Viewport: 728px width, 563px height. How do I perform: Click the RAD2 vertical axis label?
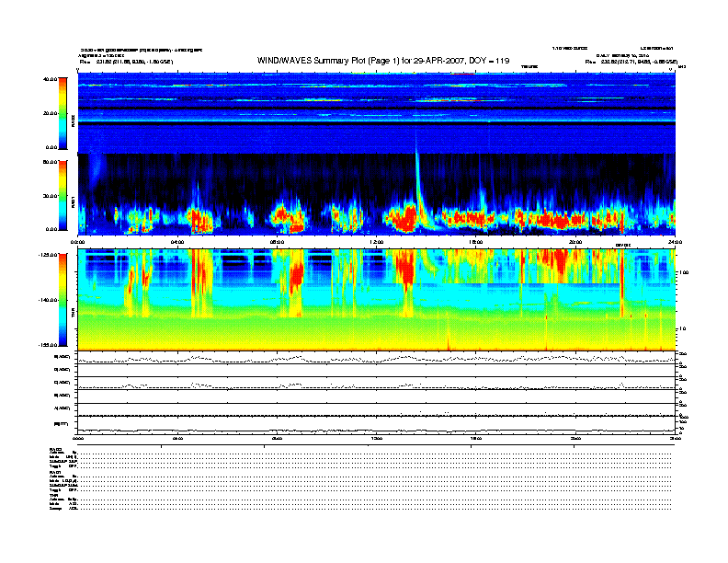pos(73,121)
